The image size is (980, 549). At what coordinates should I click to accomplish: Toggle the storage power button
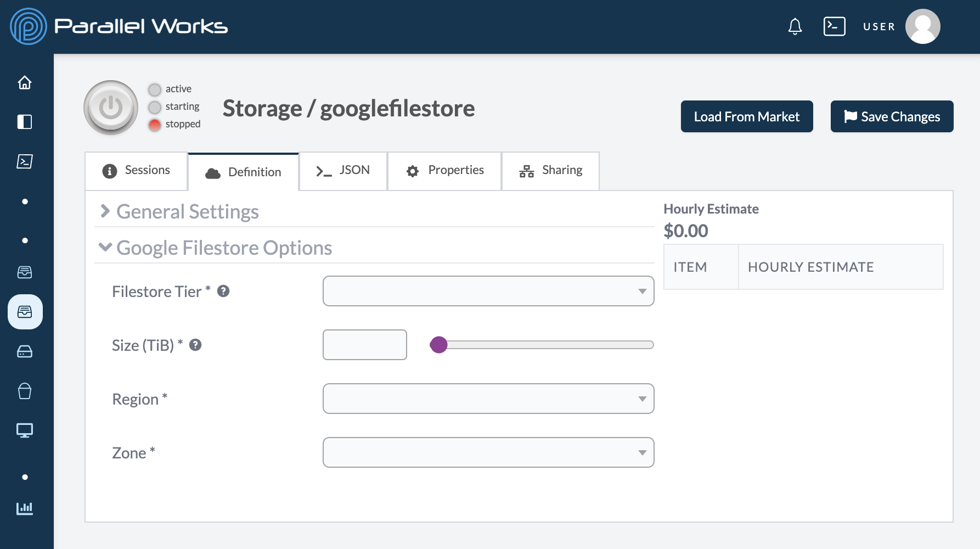pos(111,108)
